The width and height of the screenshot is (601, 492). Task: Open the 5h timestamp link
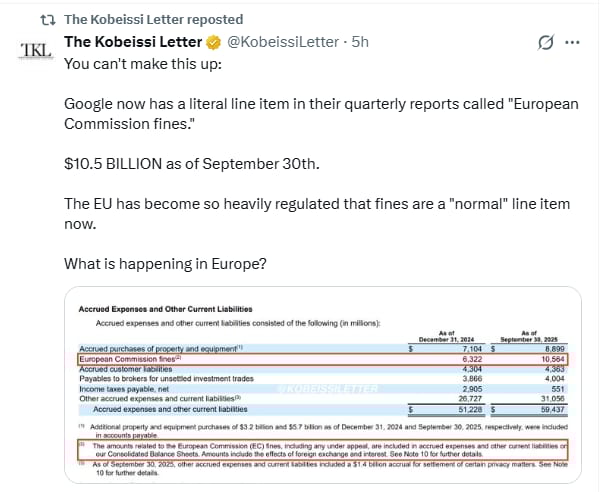point(360,42)
